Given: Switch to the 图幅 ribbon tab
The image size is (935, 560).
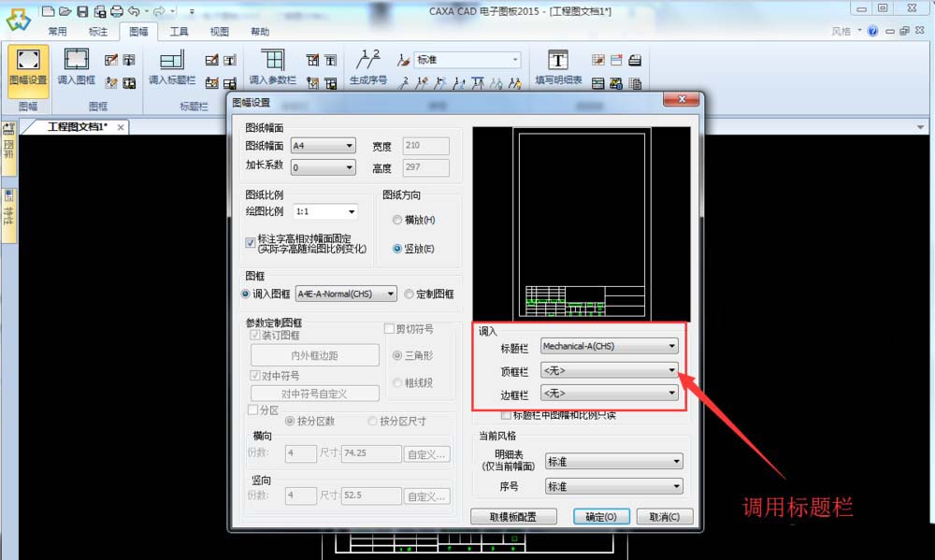Looking at the screenshot, I should [138, 32].
